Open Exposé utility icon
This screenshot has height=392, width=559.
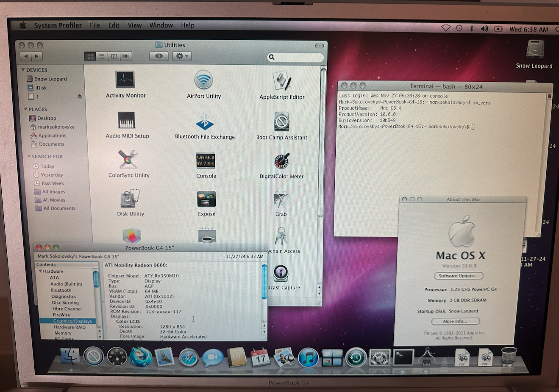click(x=206, y=199)
